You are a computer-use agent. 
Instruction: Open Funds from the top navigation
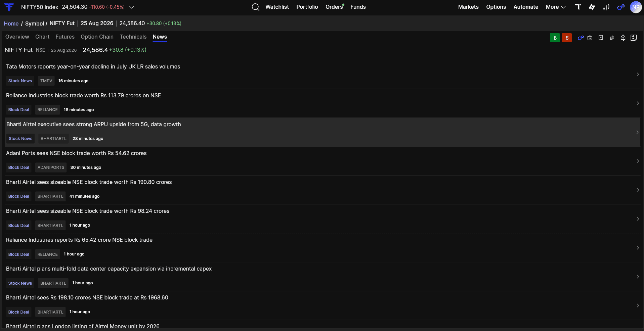click(358, 7)
